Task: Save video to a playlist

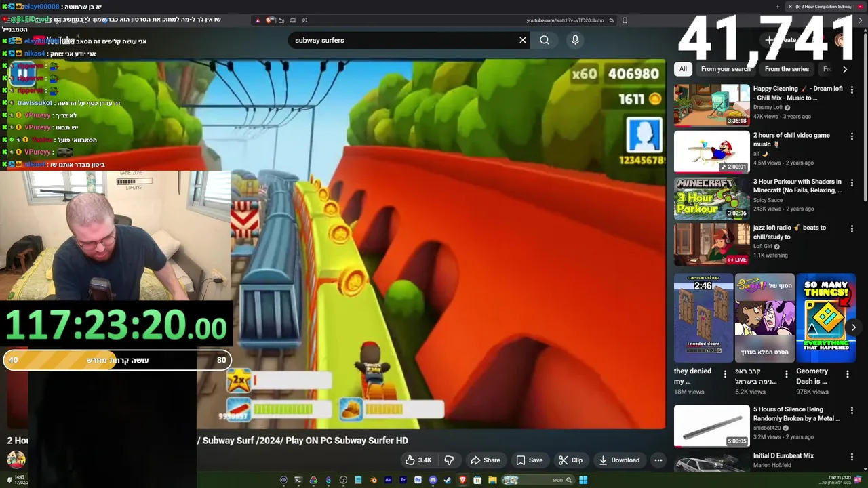Action: (x=529, y=460)
